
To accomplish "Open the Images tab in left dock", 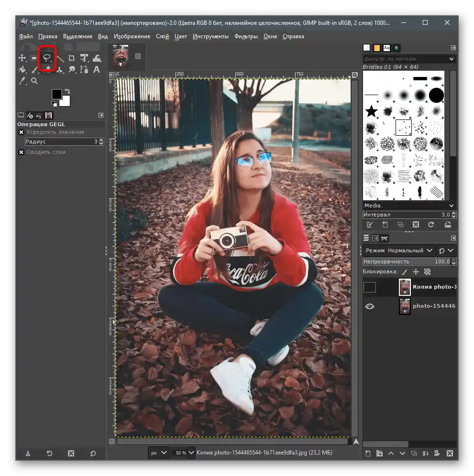I will [x=49, y=115].
